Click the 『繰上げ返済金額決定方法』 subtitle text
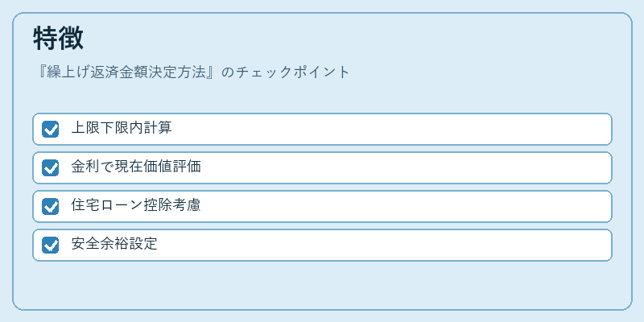This screenshot has height=322, width=644. (126, 72)
